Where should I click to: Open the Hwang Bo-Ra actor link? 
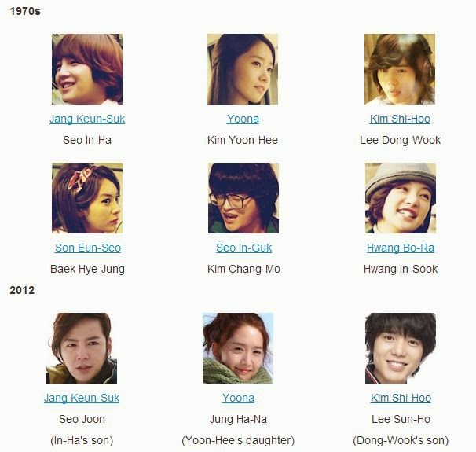[400, 248]
